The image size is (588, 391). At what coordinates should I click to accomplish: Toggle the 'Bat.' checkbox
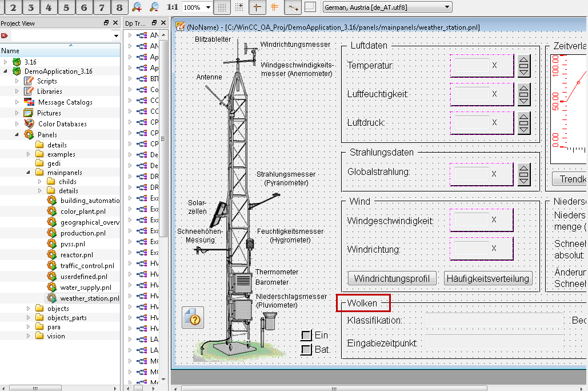307,349
